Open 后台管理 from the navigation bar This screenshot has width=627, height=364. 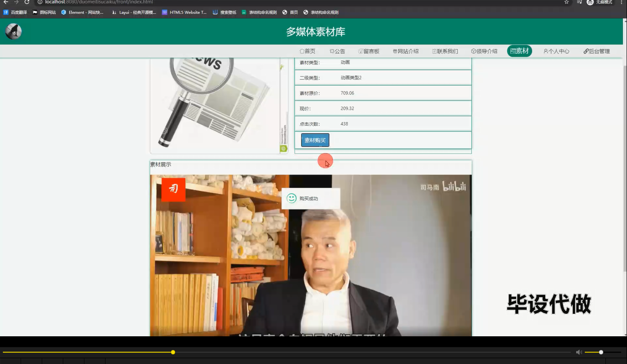click(x=596, y=51)
